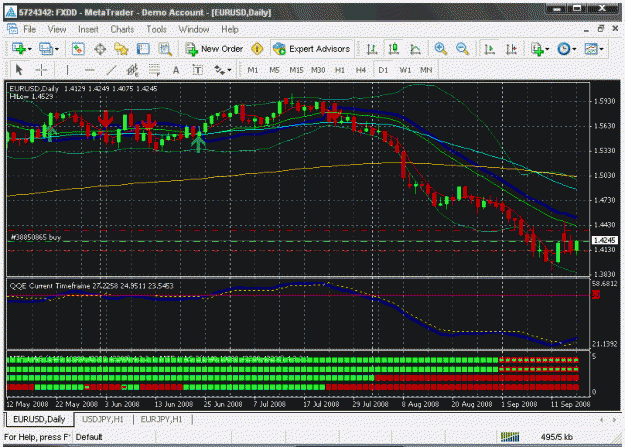
Task: Click the 1.4245 price label on scale
Action: 605,240
